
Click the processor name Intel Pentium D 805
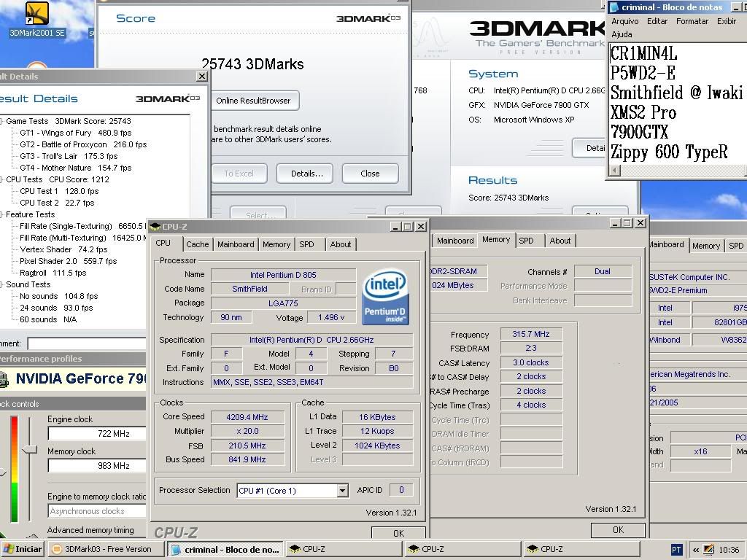pyautogui.click(x=283, y=275)
